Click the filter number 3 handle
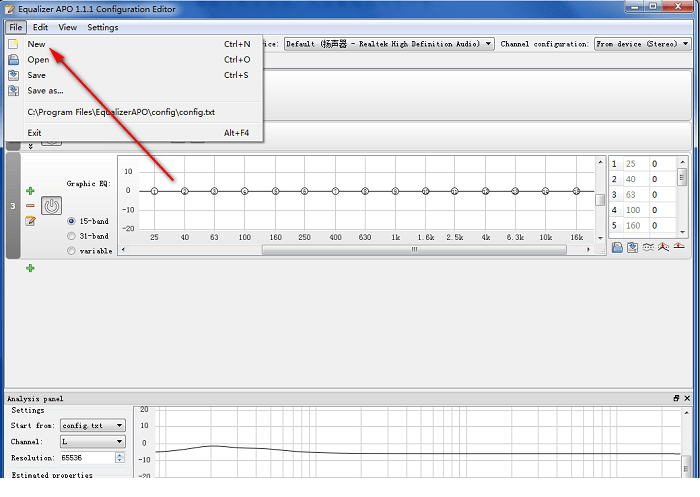 coord(13,206)
